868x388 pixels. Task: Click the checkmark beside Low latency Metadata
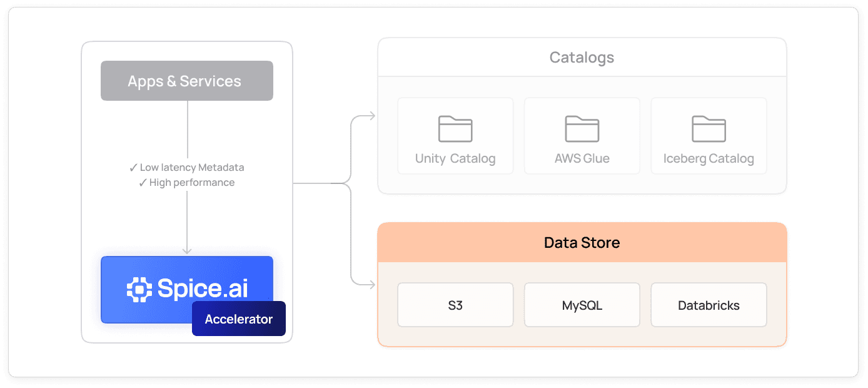pos(133,168)
